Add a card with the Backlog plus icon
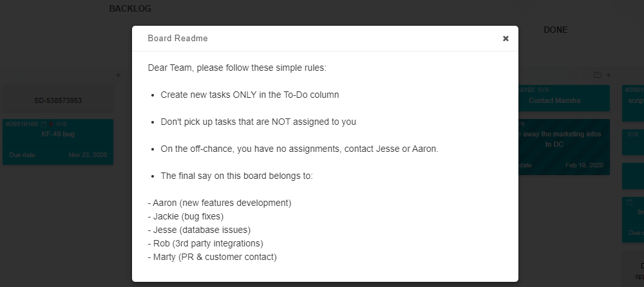644x287 pixels. click(118, 75)
